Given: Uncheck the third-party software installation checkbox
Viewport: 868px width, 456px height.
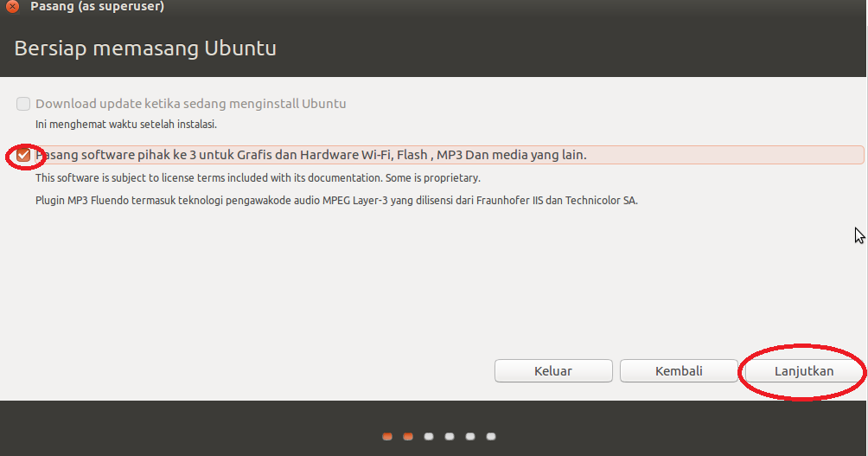Looking at the screenshot, I should coord(23,155).
